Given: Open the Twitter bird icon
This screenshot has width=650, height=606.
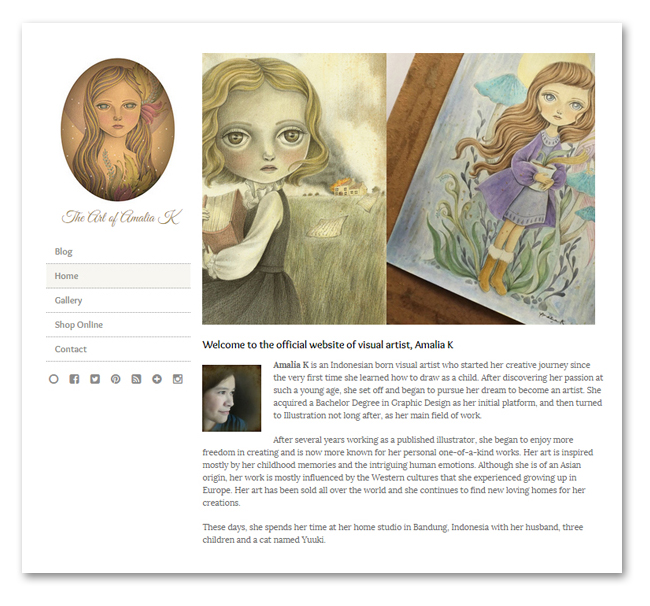Looking at the screenshot, I should (x=95, y=379).
